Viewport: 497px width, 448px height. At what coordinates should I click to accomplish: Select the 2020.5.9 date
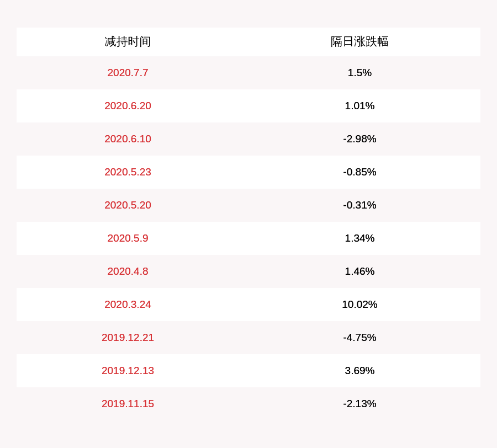click(128, 238)
